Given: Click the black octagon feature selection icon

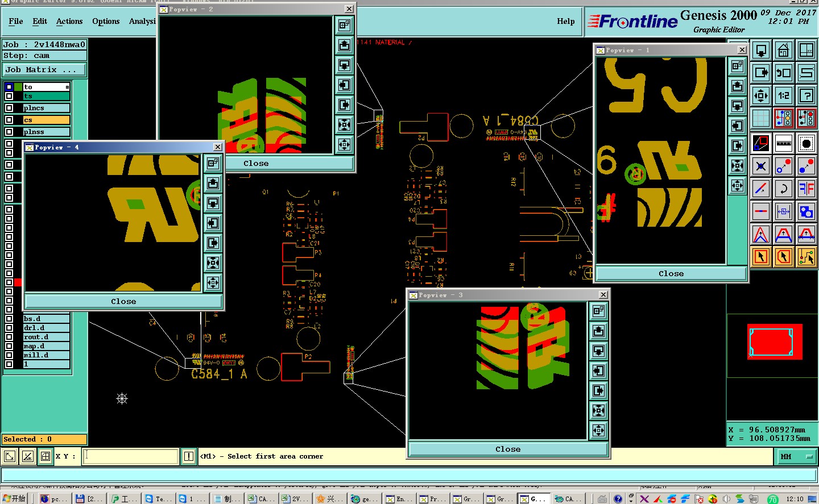Looking at the screenshot, I should click(x=806, y=143).
